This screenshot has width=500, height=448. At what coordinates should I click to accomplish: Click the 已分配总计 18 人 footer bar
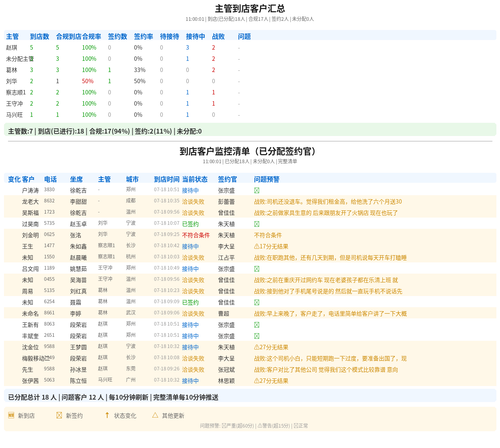coord(250,396)
